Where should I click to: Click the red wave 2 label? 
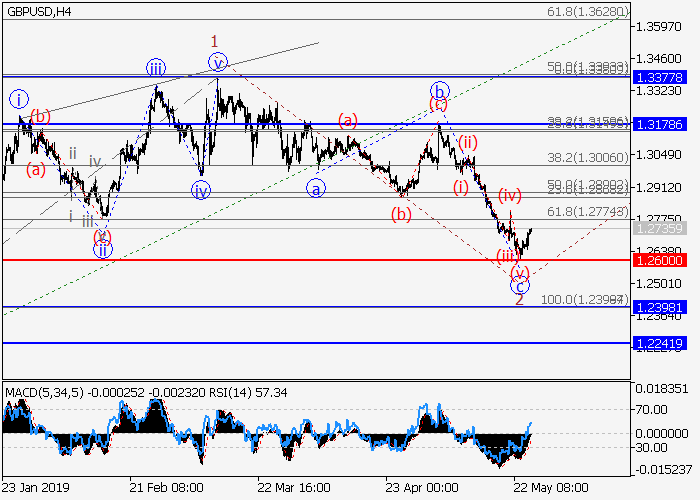coord(519,300)
